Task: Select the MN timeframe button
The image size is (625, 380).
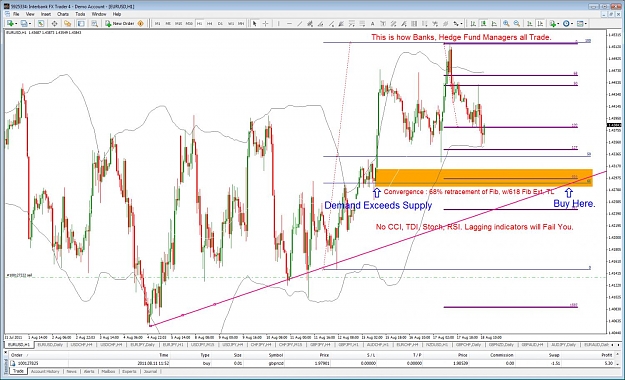Action: click(241, 24)
